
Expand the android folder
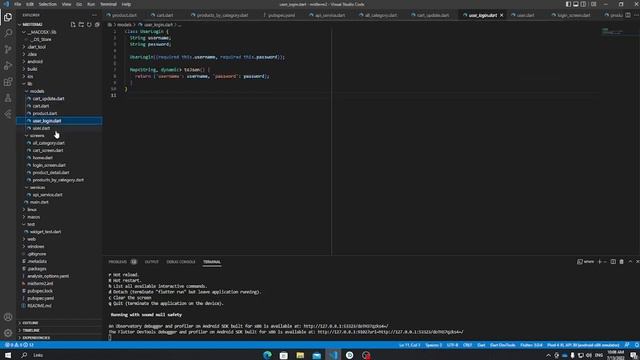point(59,62)
